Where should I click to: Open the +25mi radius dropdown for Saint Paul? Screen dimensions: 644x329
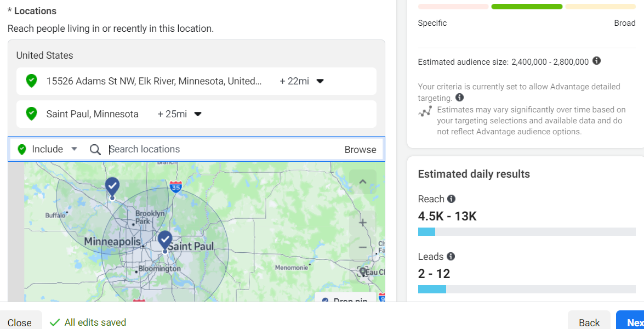197,114
